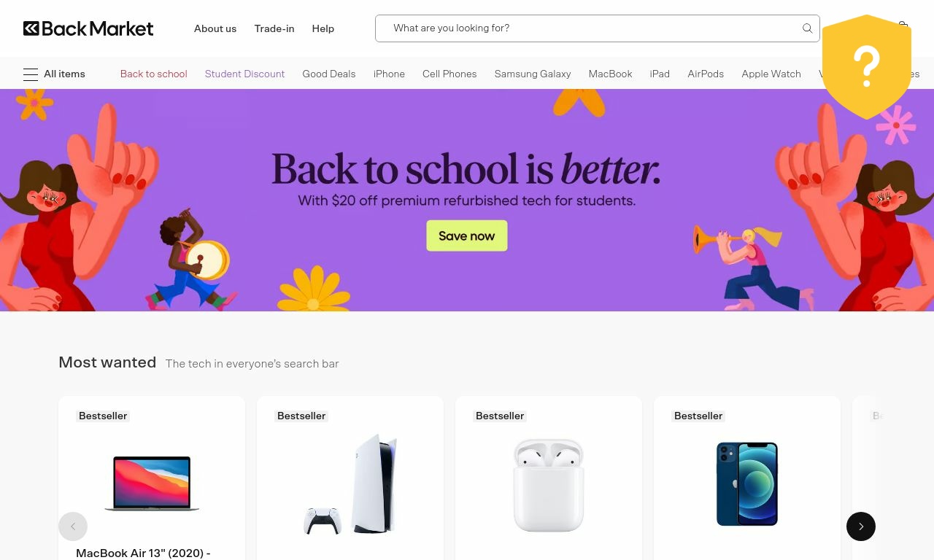The image size is (934, 560).
Task: Open the About us link
Action: tap(215, 28)
